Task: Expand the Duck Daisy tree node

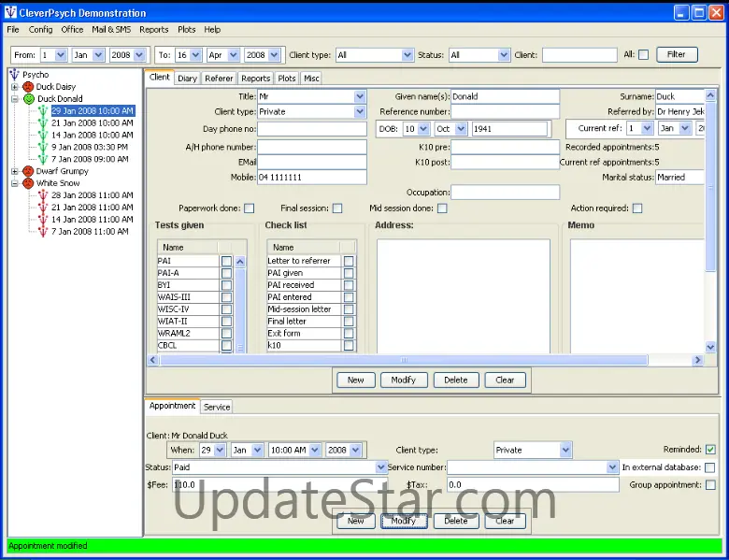Action: coord(15,87)
